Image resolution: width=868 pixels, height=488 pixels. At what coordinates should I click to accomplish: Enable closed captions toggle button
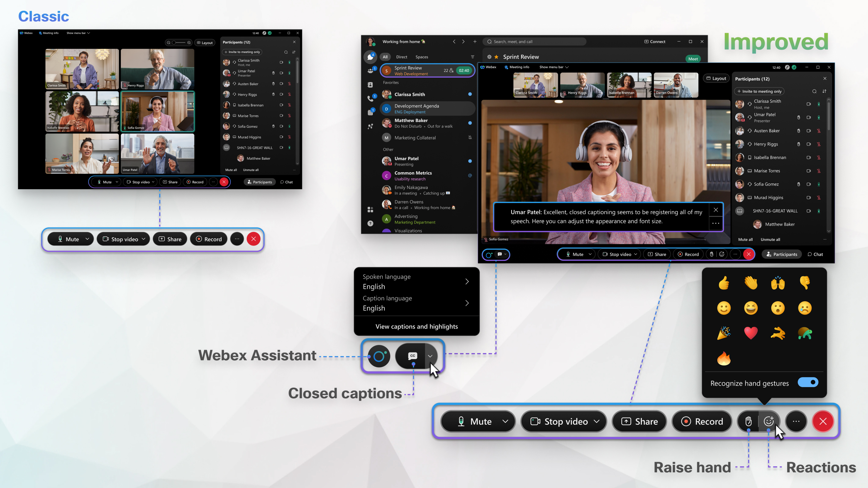coord(413,355)
